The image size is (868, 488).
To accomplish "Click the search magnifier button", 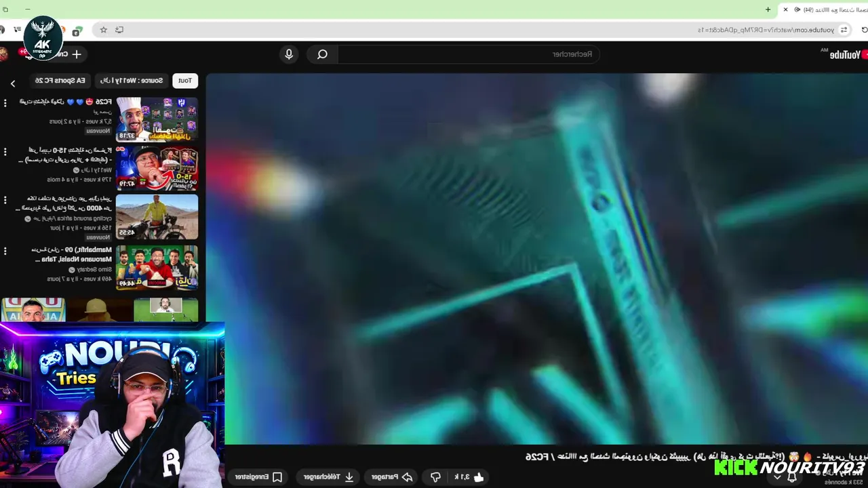I will point(322,54).
